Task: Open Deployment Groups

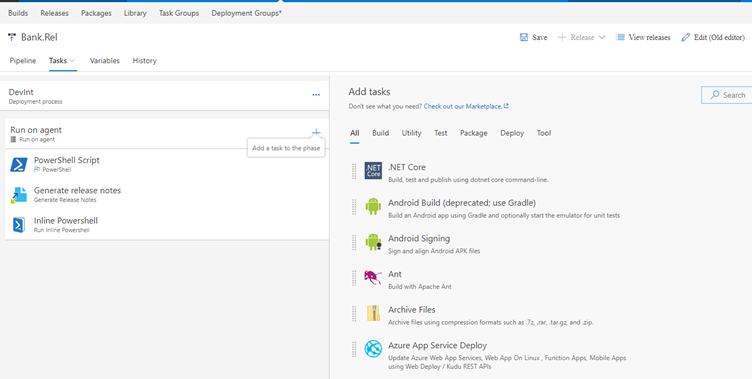Action: pos(247,13)
